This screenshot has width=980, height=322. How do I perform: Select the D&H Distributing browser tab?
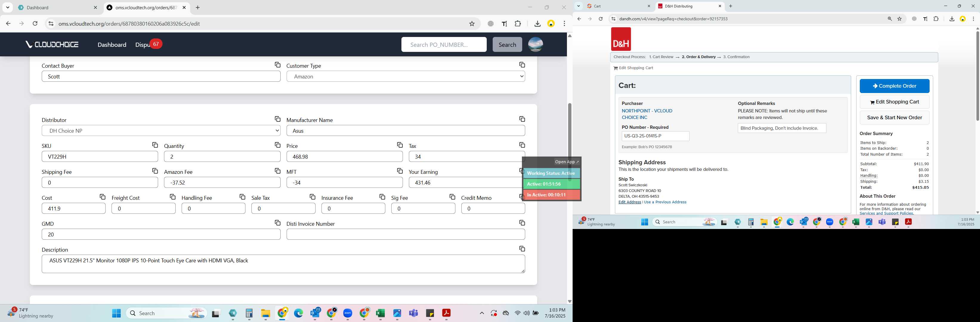coord(689,6)
